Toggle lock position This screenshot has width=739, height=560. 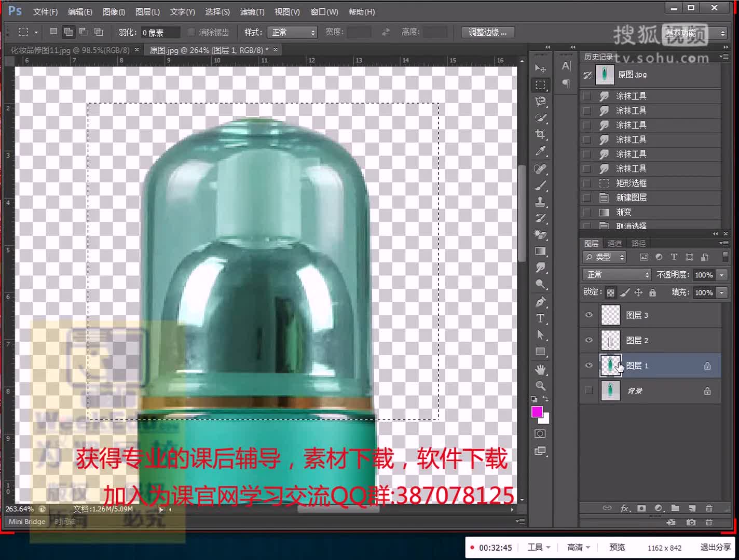[x=638, y=293]
